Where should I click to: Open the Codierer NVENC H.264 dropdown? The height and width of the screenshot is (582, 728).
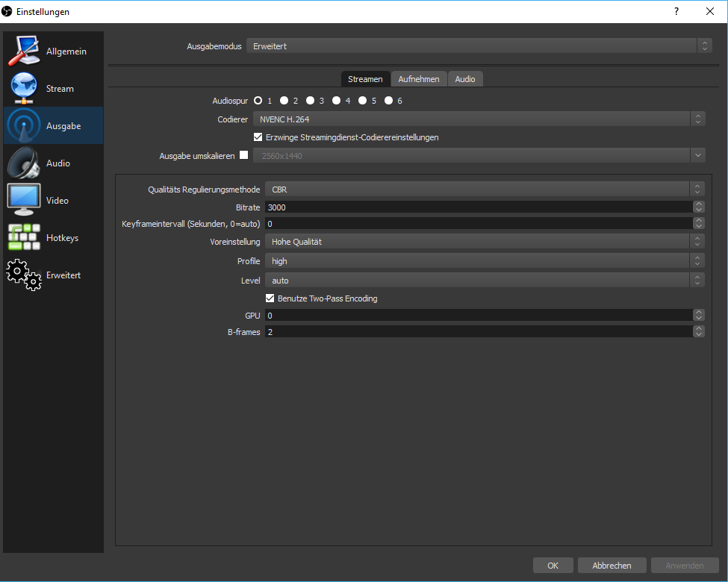[479, 119]
